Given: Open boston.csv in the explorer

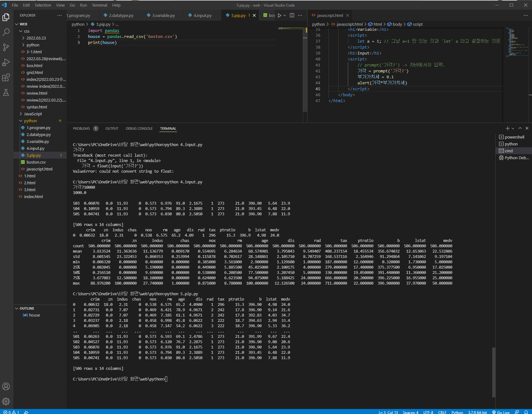Looking at the screenshot, I should [36, 162].
